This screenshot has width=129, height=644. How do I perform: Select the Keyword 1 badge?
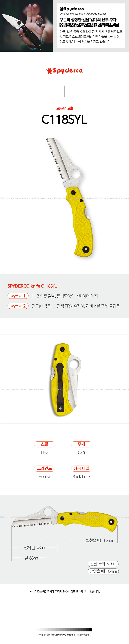pos(18,296)
